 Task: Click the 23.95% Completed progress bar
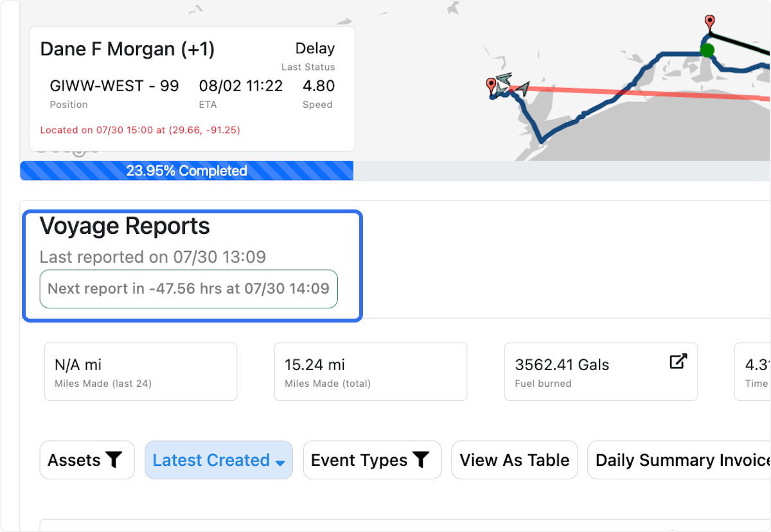(186, 170)
